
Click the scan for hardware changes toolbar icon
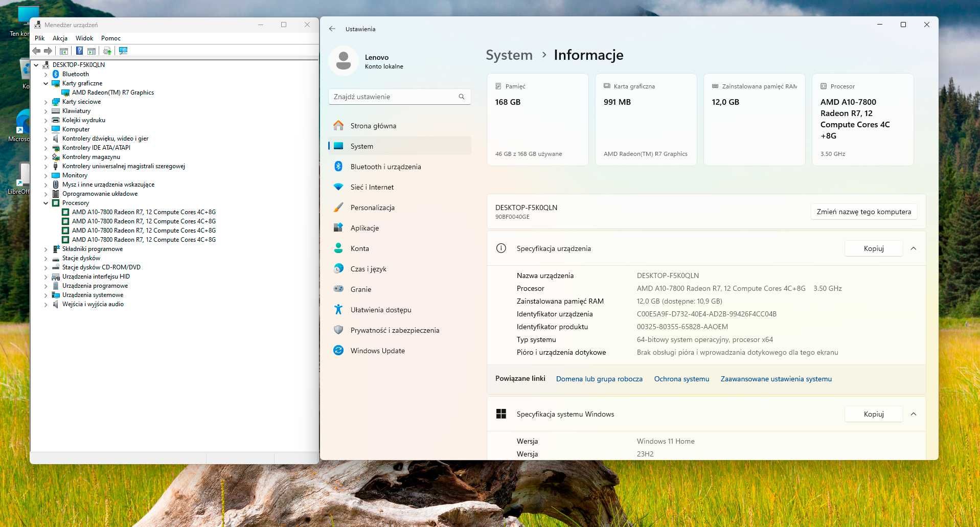(123, 51)
